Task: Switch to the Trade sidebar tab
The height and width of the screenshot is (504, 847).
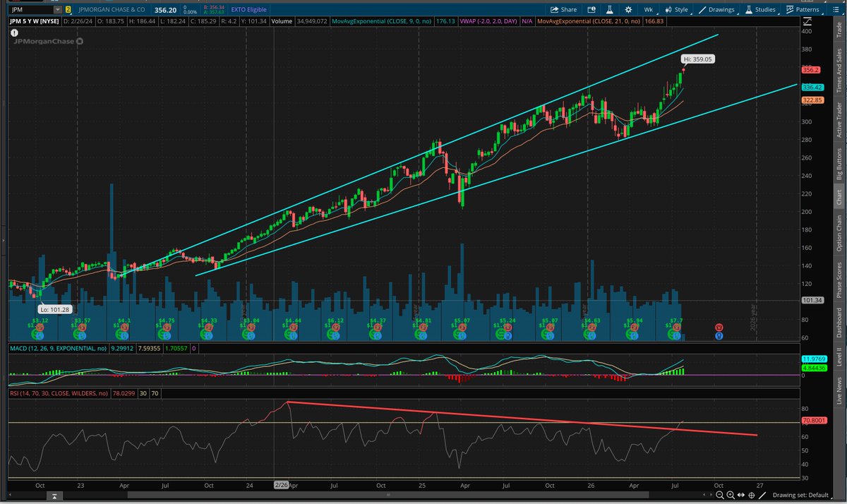Action: (839, 30)
